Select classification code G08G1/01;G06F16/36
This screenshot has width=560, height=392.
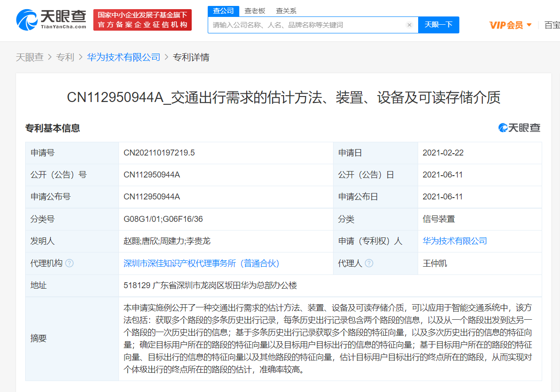click(163, 219)
